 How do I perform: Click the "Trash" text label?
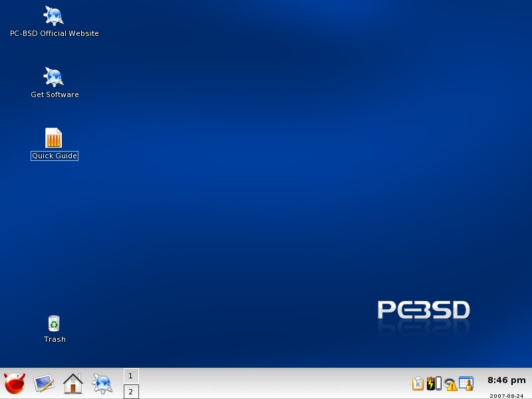click(x=55, y=339)
